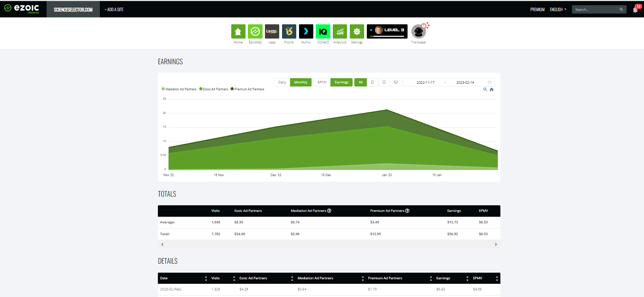The height and width of the screenshot is (297, 644).
Task: Edit the end date 2023-02-14
Action: point(465,83)
